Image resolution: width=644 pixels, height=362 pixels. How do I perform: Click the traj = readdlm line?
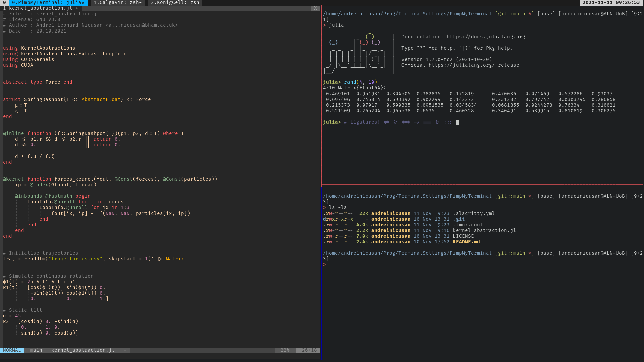94,259
